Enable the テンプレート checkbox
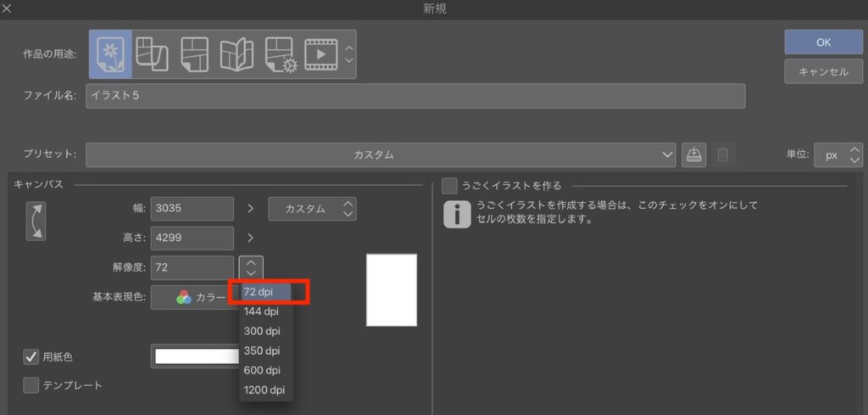This screenshot has height=415, width=868. [x=31, y=385]
